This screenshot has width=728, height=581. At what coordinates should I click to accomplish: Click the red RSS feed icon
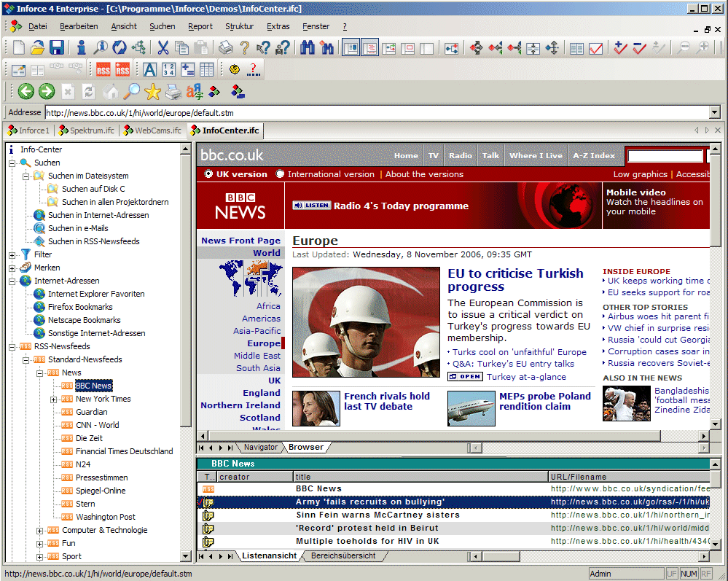point(103,70)
